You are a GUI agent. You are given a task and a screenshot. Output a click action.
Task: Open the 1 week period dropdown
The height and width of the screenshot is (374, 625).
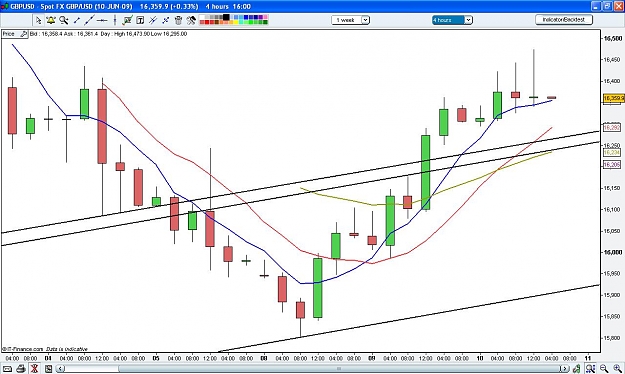(x=350, y=20)
